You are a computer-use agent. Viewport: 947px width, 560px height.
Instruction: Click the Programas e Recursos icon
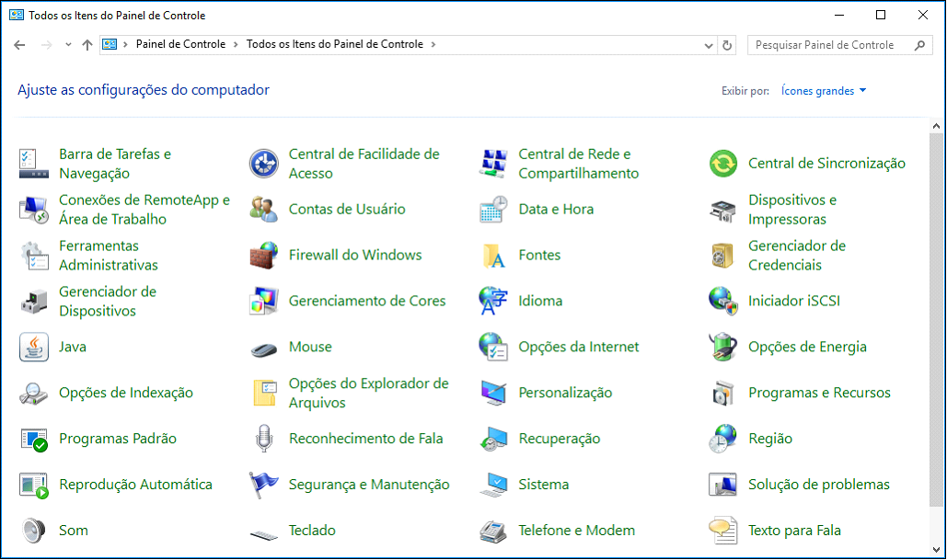coord(723,393)
